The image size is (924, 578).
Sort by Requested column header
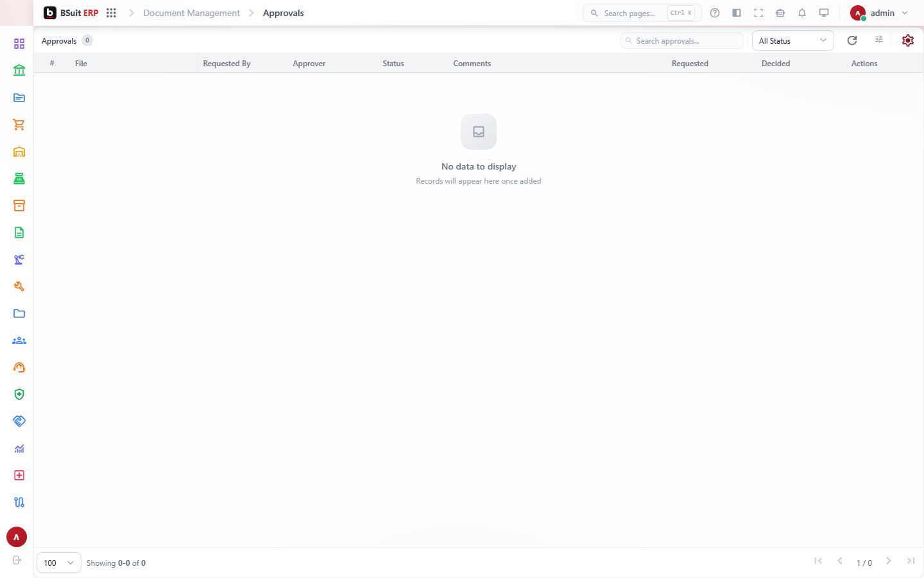(690, 64)
